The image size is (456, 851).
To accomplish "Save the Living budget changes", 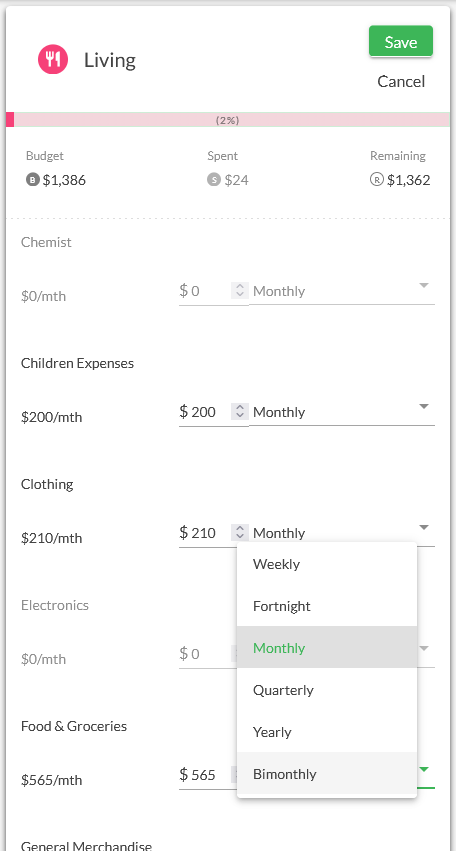I will (x=401, y=41).
